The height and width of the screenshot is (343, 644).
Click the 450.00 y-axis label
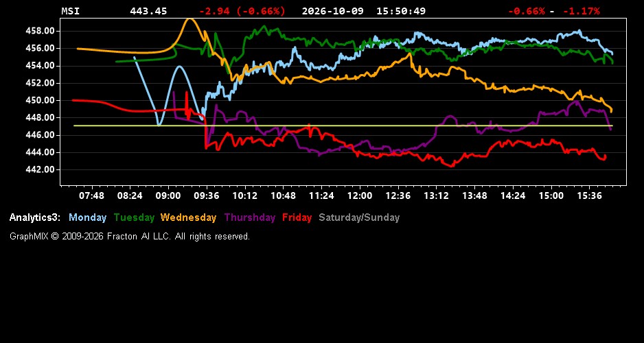pos(40,101)
